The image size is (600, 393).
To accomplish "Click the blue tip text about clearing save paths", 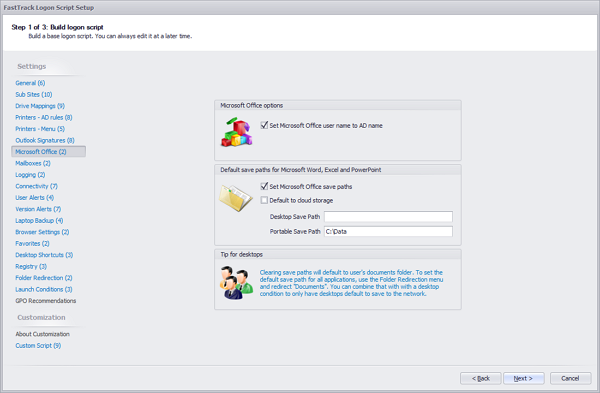I will pyautogui.click(x=351, y=283).
